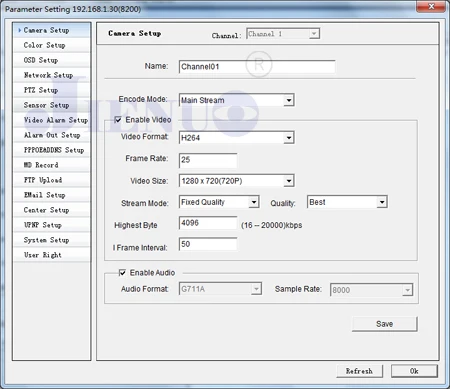
Task: Toggle the Enable Video checkbox
Action: (118, 120)
